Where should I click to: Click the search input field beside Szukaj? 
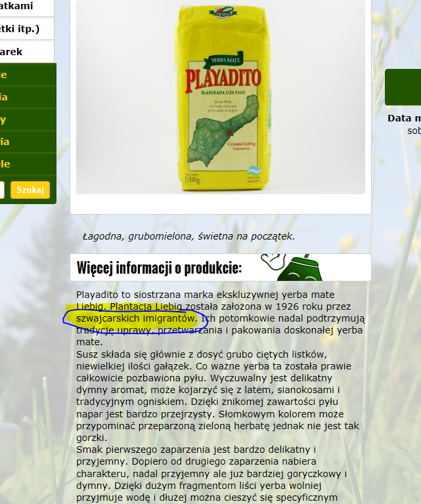pos(2,190)
